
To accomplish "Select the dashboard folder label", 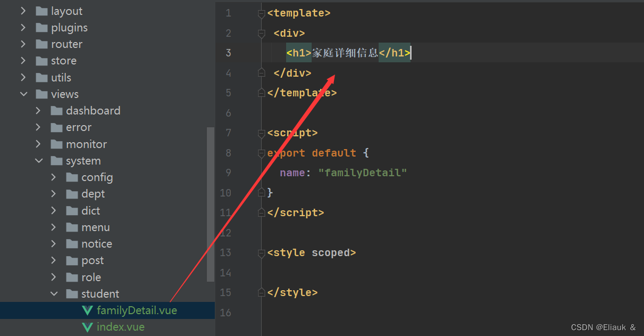I will point(93,111).
